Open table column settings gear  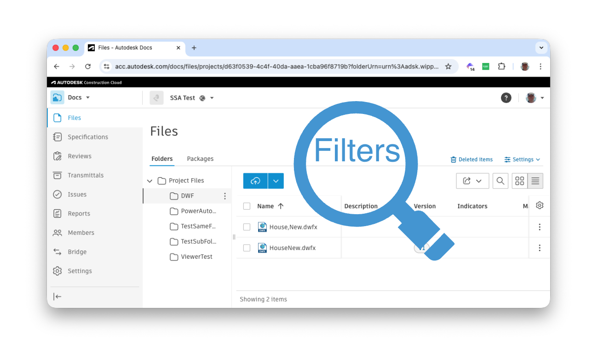pyautogui.click(x=540, y=205)
